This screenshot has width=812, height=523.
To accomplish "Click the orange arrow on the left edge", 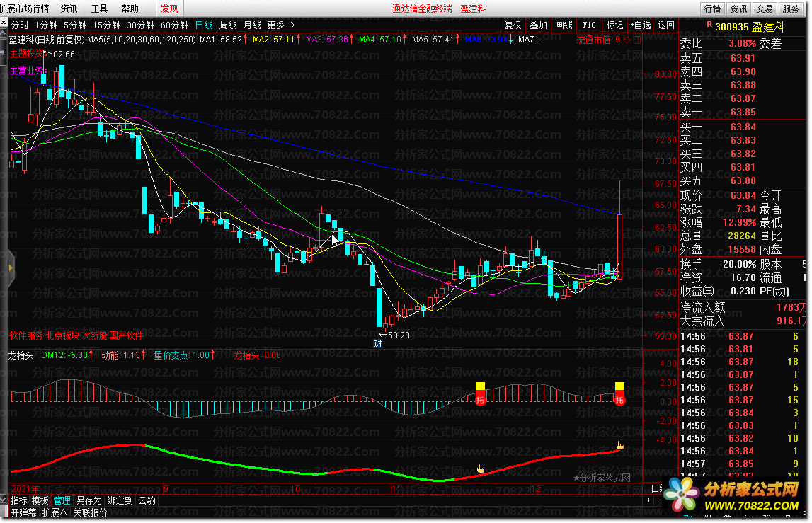I will click(10, 268).
